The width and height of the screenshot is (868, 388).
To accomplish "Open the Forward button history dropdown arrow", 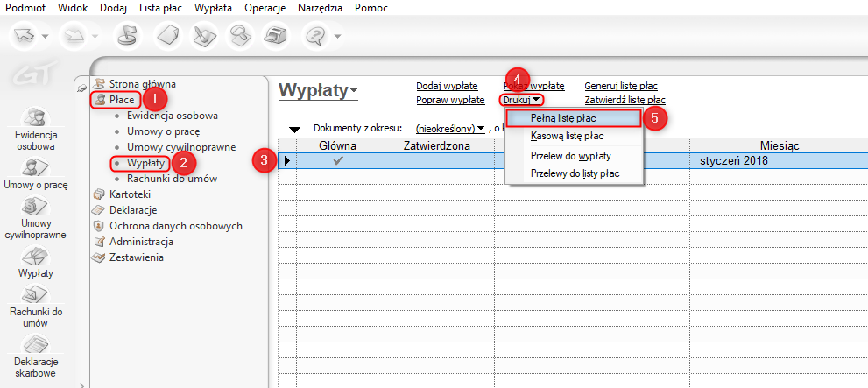I will pos(95,37).
